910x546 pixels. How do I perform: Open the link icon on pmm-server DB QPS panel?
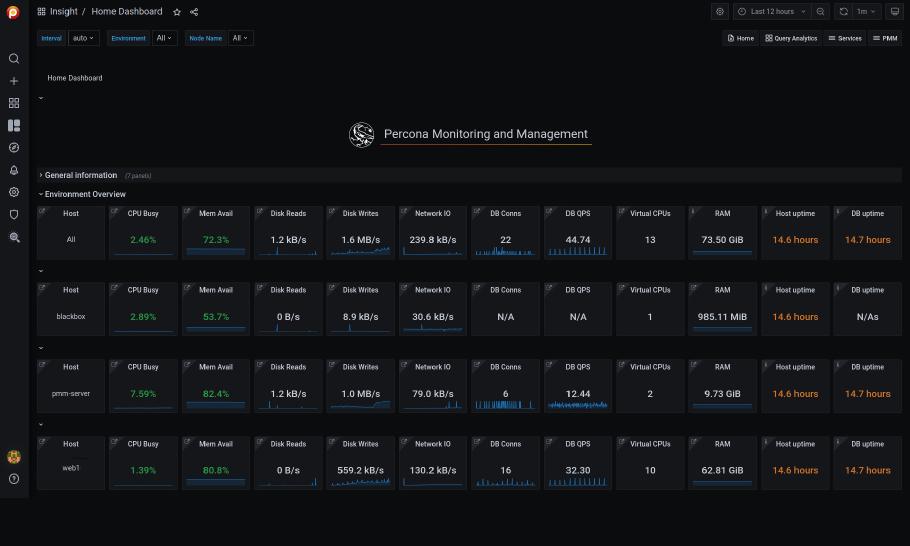tap(548, 365)
